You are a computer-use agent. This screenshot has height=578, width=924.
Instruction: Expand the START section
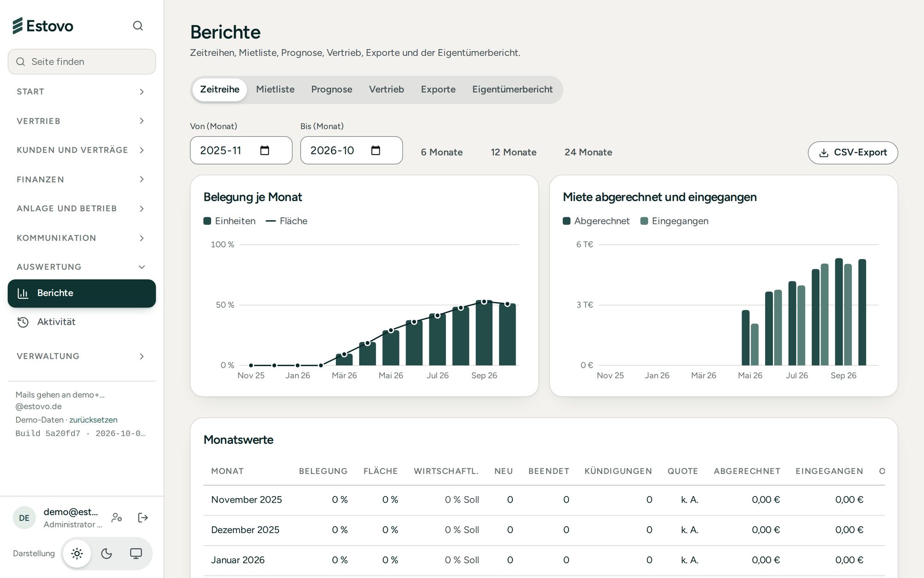pyautogui.click(x=82, y=92)
